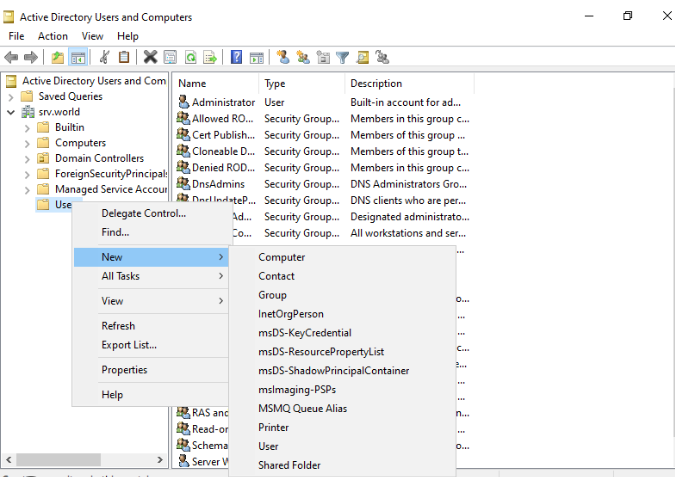This screenshot has height=477, width=675.
Task: Select msDS-ResourcePropertyList from New submenu
Action: (x=342, y=352)
